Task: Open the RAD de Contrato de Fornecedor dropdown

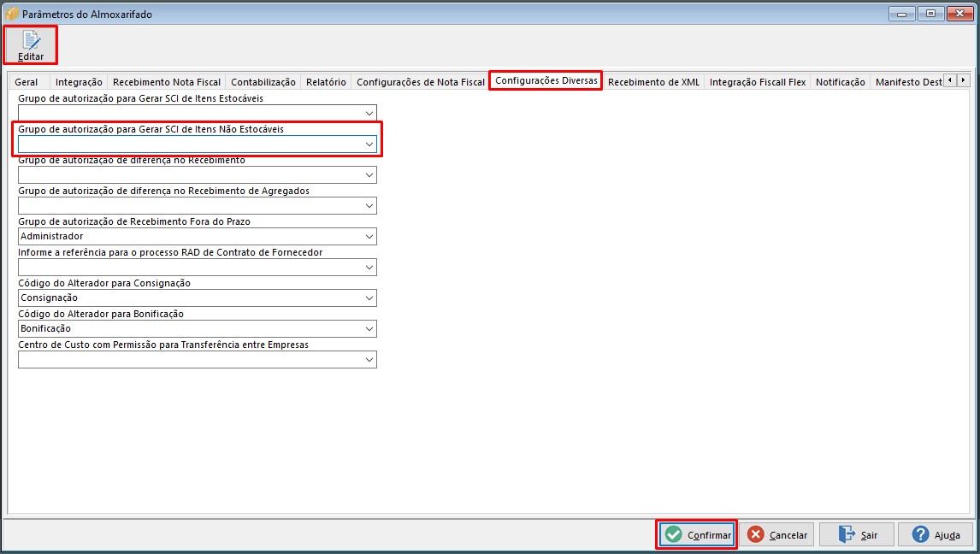Action: tap(369, 268)
